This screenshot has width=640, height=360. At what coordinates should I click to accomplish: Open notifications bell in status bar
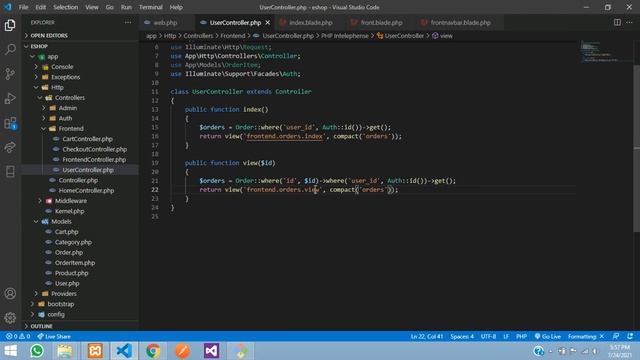[x=630, y=336]
